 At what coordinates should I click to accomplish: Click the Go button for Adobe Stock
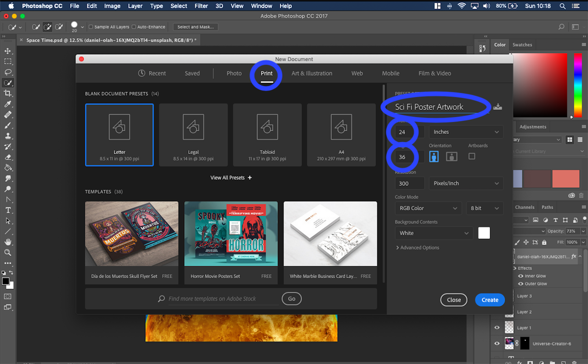pos(292,298)
